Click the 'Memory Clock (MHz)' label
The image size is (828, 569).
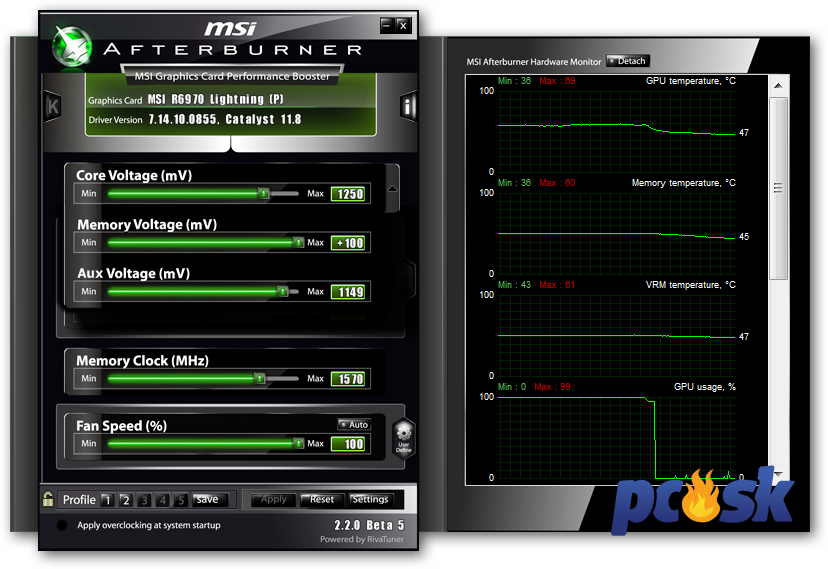click(x=143, y=361)
